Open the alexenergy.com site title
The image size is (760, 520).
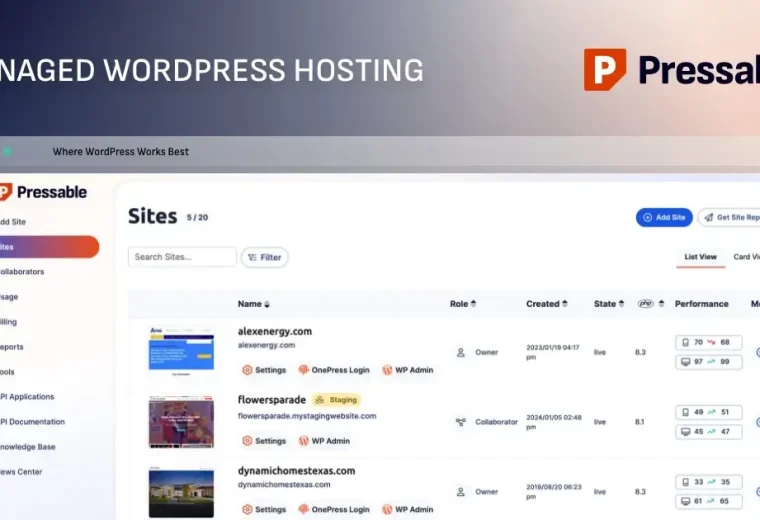click(275, 331)
